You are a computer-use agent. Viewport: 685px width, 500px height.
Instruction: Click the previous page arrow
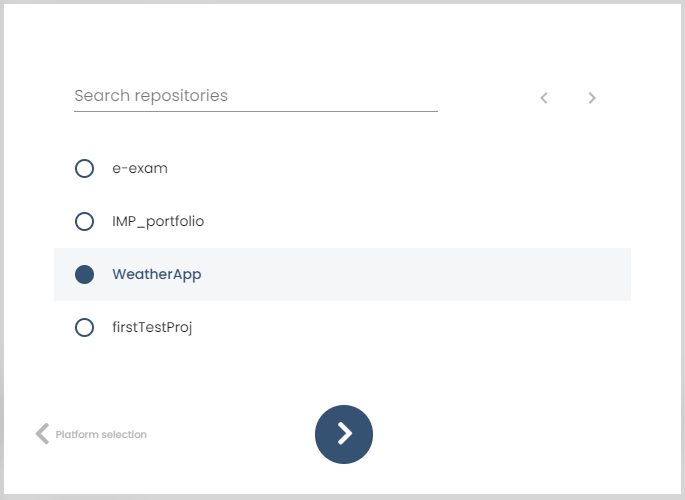(x=544, y=98)
